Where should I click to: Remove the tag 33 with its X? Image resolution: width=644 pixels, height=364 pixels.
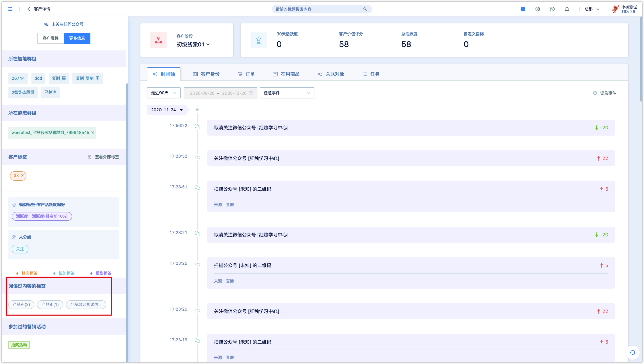[x=22, y=176]
